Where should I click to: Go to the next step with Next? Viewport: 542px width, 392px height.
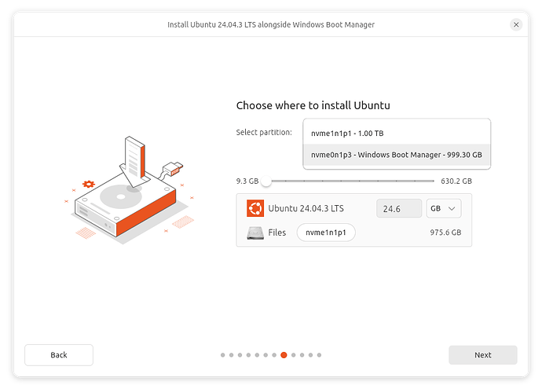click(x=482, y=355)
